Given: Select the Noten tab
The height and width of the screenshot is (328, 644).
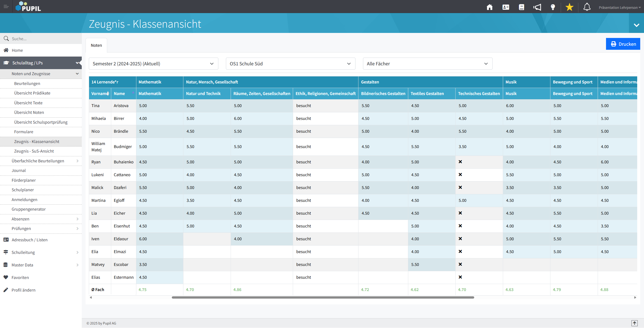Looking at the screenshot, I should pos(96,45).
